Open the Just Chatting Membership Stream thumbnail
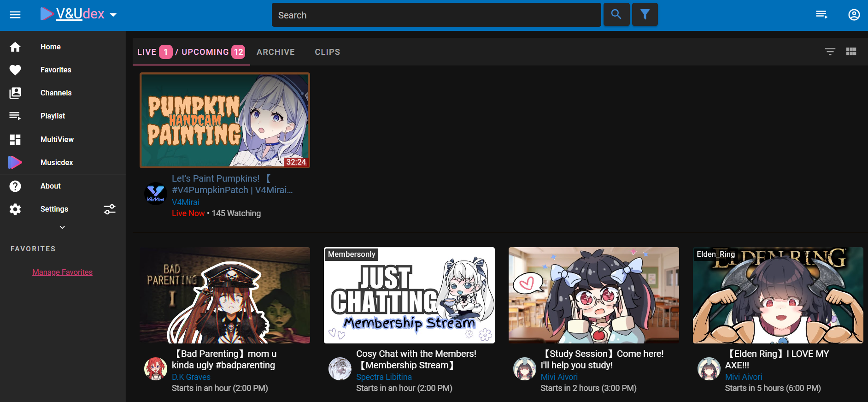The width and height of the screenshot is (868, 402). tap(409, 295)
